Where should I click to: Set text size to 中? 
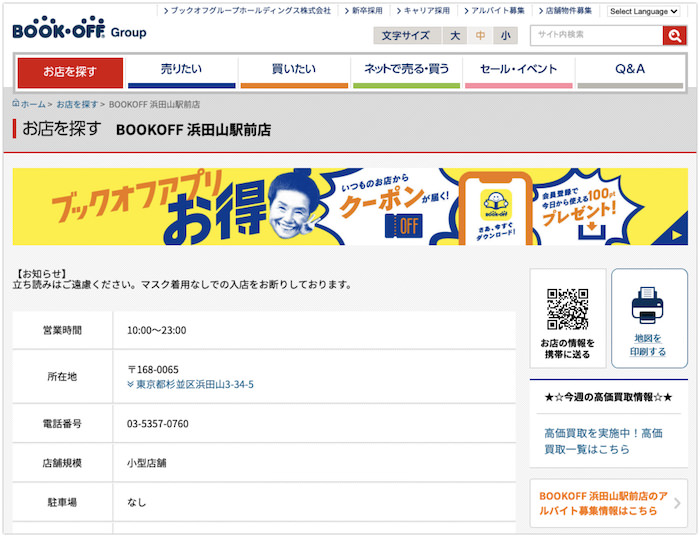480,36
